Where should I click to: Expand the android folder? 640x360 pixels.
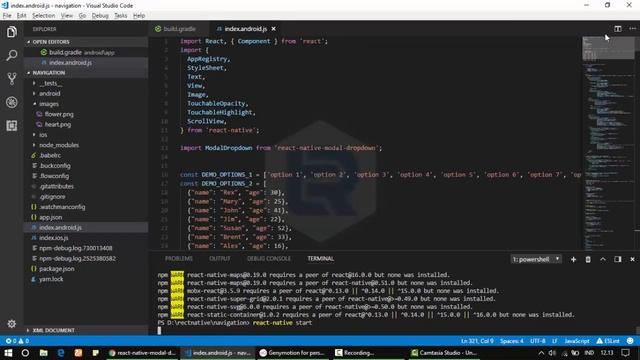(49, 93)
